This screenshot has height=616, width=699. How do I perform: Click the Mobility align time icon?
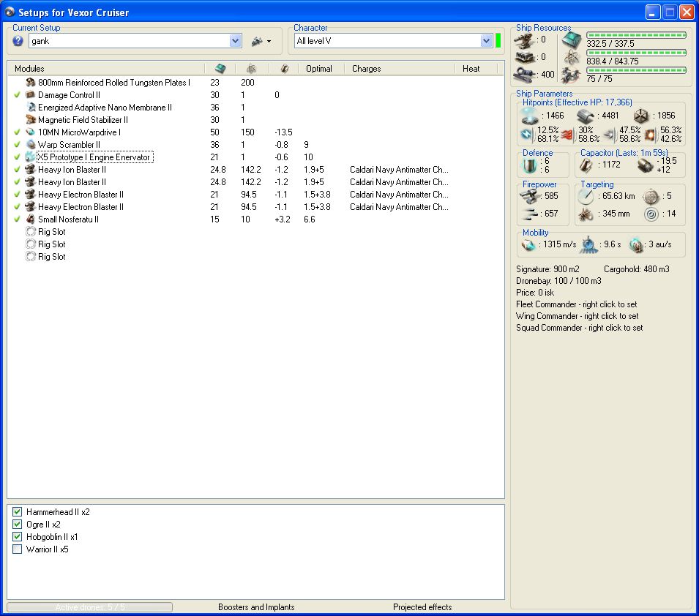click(589, 244)
